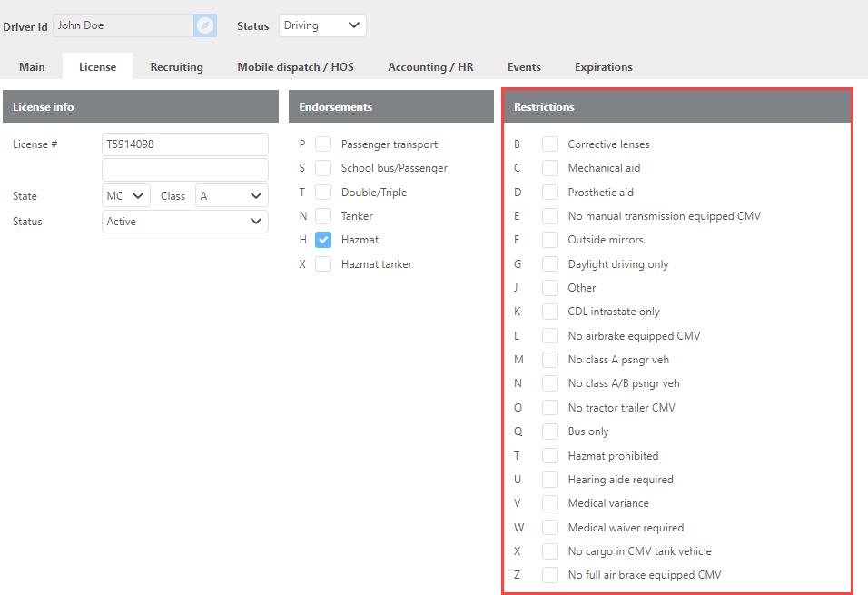Open the Status dropdown showing Driving
868x595 pixels.
point(322,25)
